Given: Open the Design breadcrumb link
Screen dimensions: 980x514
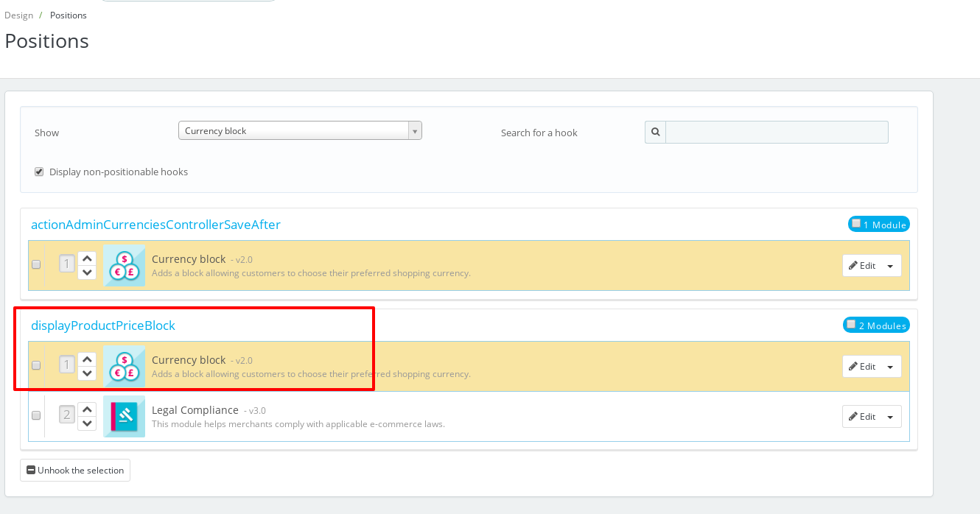Looking at the screenshot, I should [18, 15].
